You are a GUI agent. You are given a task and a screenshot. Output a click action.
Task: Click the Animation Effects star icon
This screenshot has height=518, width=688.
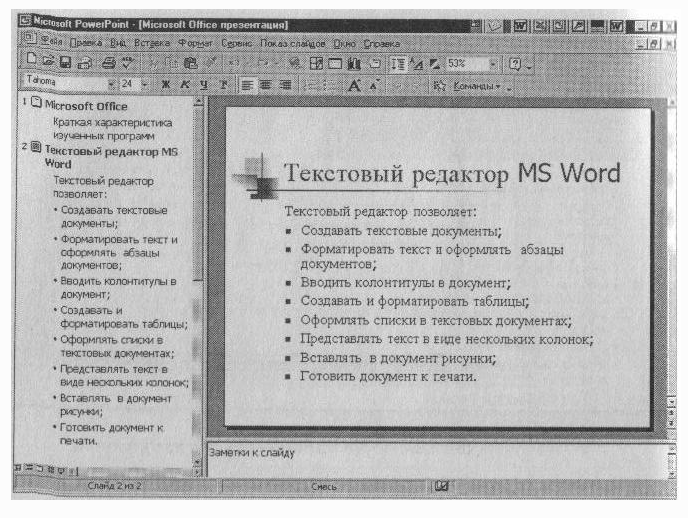(439, 86)
